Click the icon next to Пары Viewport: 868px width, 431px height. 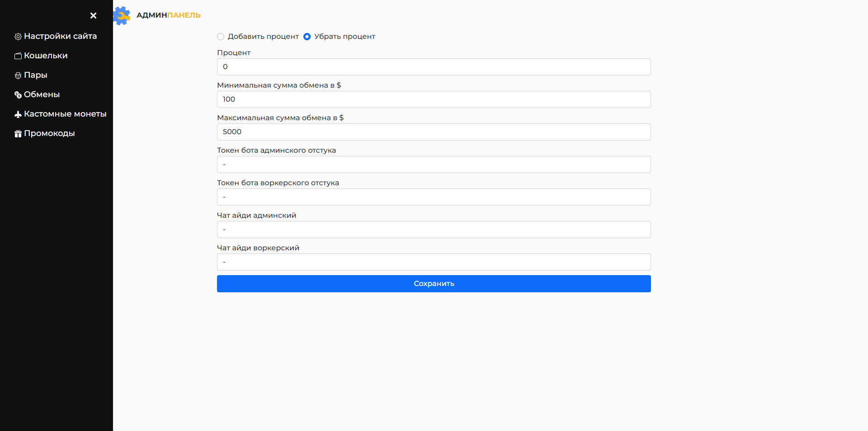point(18,75)
